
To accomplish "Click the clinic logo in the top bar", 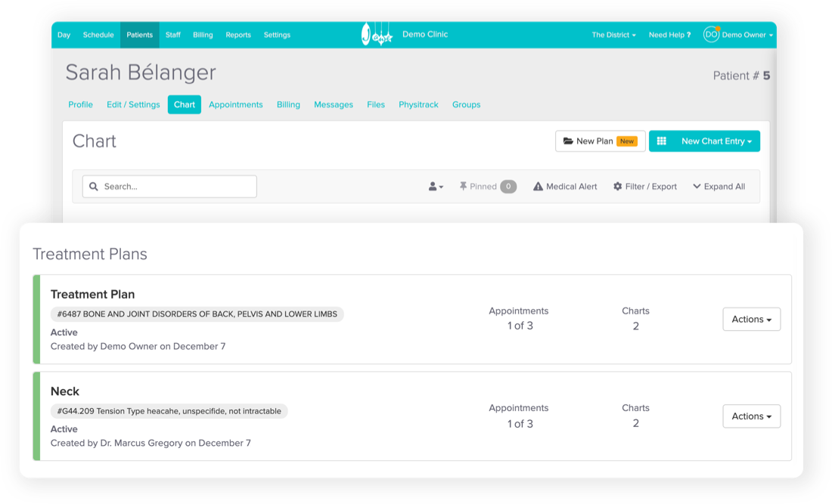I will click(377, 34).
